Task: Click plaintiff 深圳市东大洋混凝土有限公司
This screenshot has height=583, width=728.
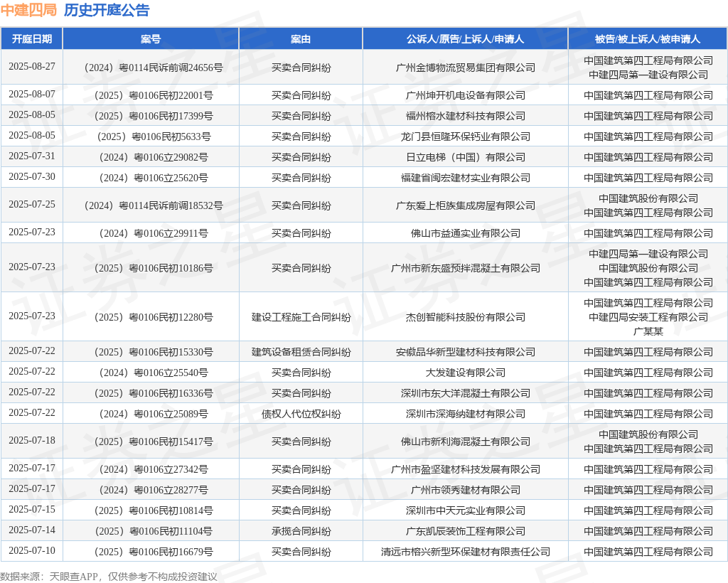Action: point(465,394)
